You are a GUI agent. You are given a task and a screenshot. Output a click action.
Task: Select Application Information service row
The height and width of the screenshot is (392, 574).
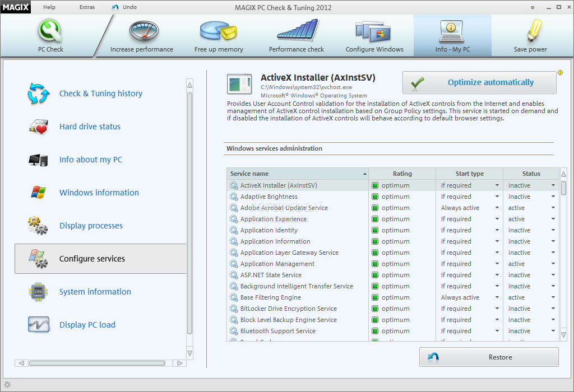point(393,241)
